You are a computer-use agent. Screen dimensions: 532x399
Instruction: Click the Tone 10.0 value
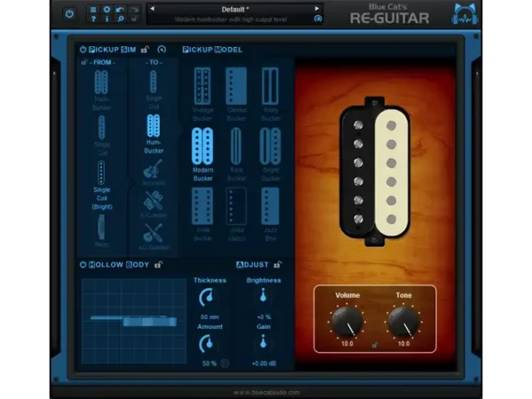(403, 344)
